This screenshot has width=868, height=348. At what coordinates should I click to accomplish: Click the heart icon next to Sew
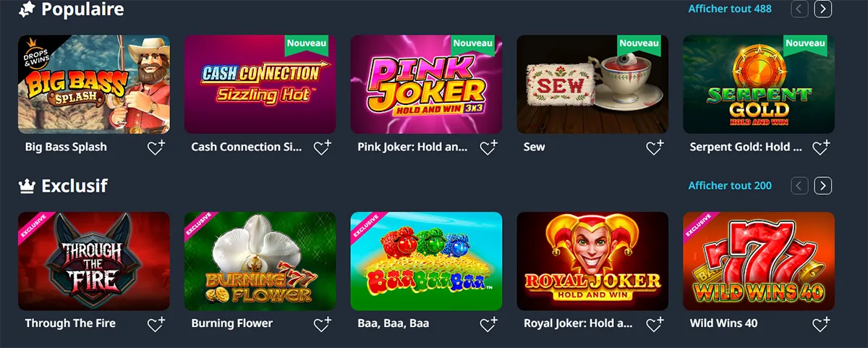655,148
